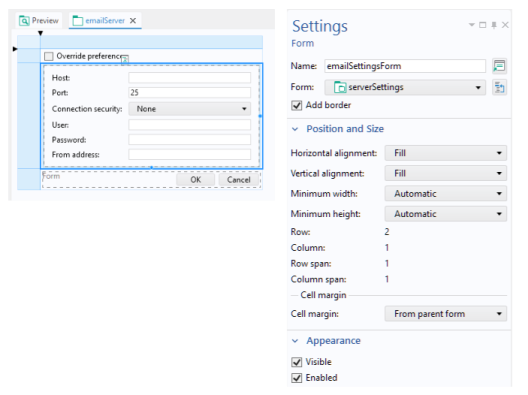Viewport: 528px width, 395px height.
Task: Open the Connection security dropdown
Action: point(190,109)
